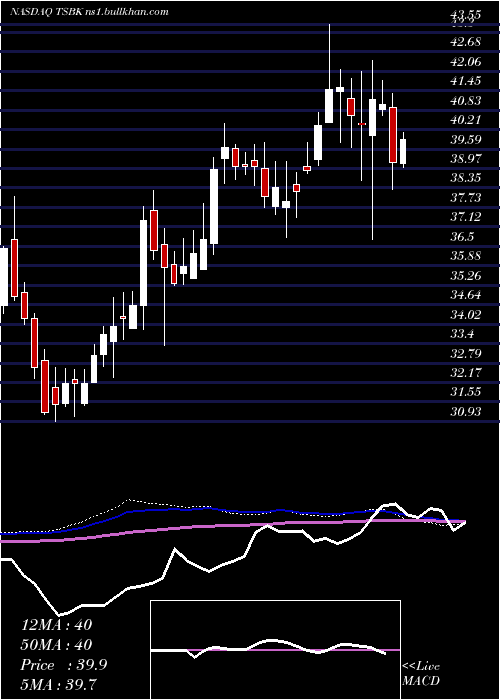
Task: Select the 42.68 price axis label
Action: coord(465,42)
